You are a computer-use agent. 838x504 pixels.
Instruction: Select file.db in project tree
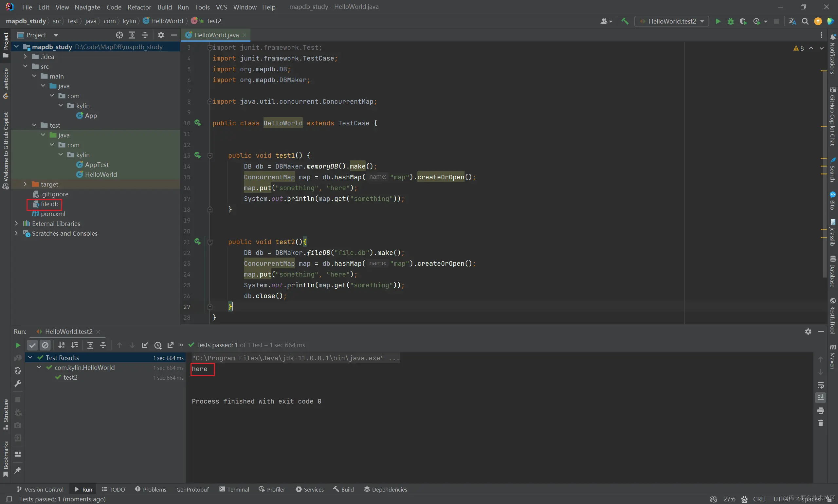[50, 204]
